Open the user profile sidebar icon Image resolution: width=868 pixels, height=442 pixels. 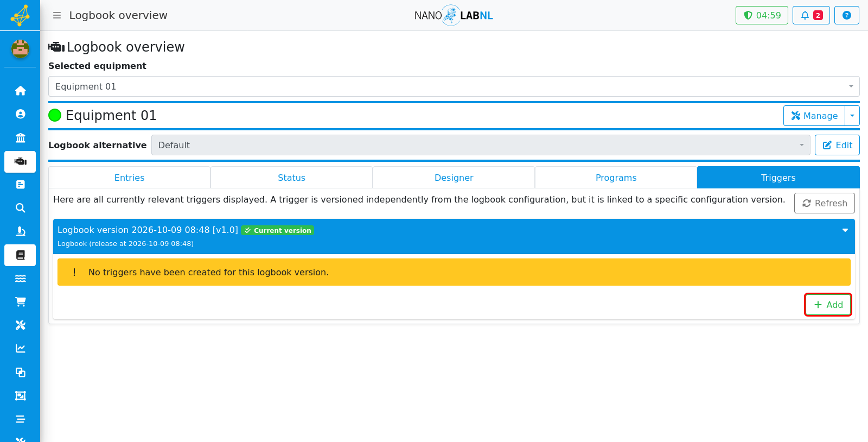(x=20, y=114)
